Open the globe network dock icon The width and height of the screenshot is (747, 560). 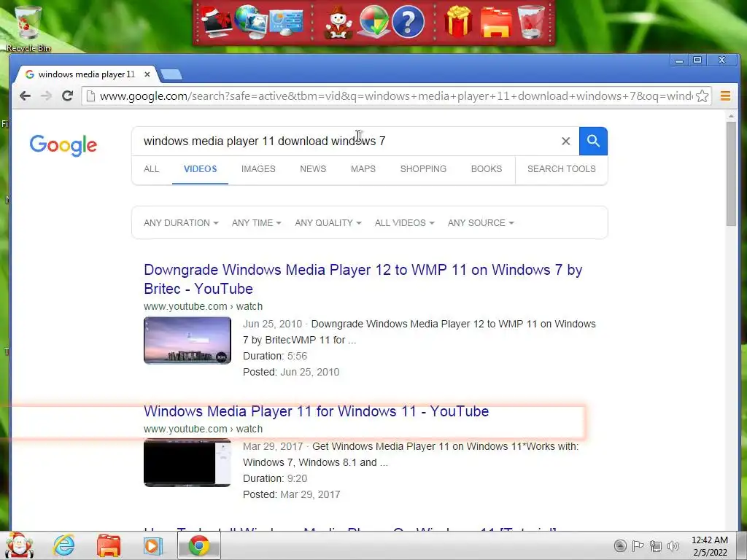click(x=251, y=21)
